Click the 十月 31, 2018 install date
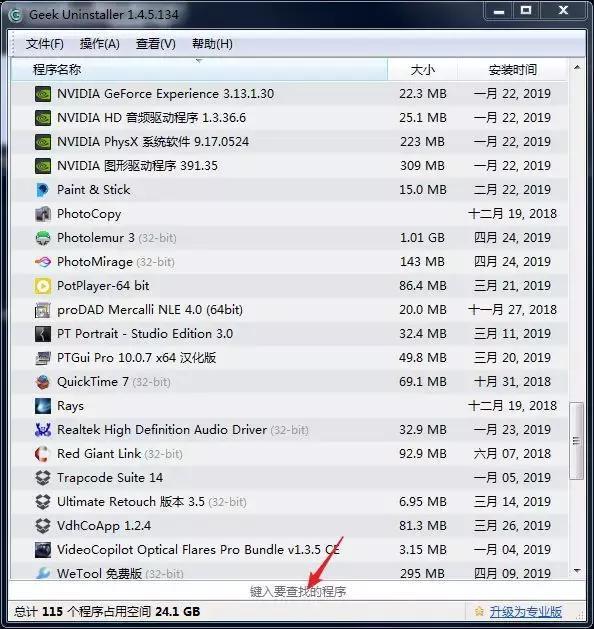 (x=513, y=382)
